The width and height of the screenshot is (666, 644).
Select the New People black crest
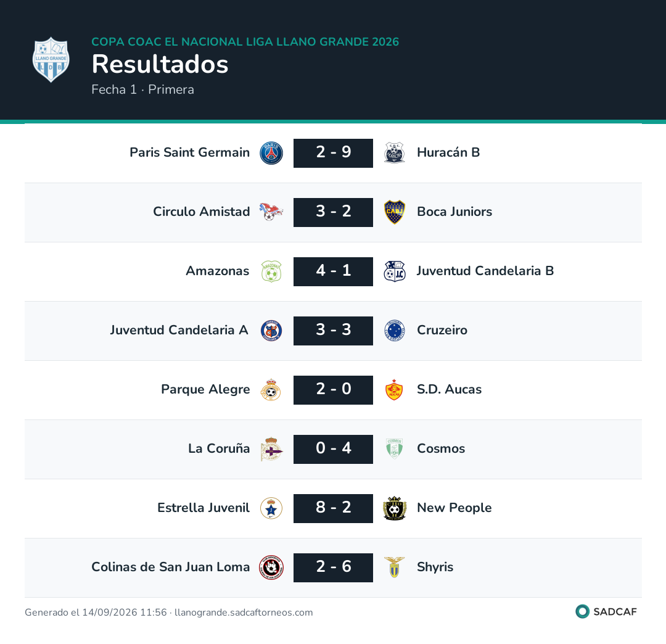tap(395, 508)
